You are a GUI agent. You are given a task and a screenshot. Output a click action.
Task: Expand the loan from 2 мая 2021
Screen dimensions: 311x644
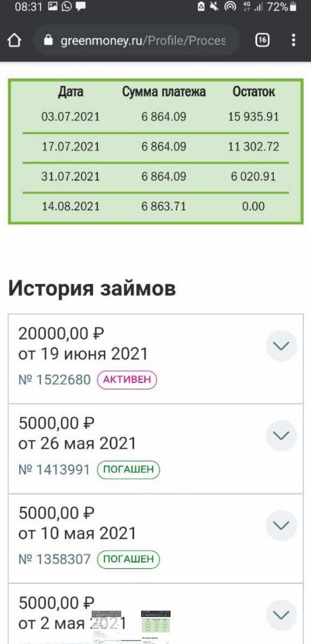click(x=282, y=615)
